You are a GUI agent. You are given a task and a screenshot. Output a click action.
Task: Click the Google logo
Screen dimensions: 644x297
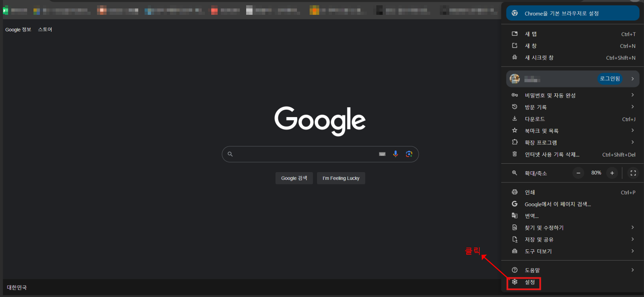click(320, 121)
